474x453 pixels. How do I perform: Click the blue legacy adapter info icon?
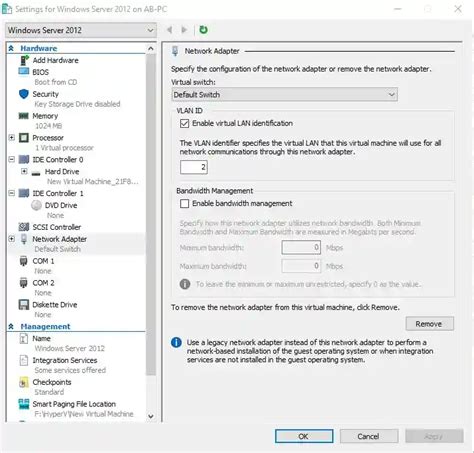coord(176,342)
